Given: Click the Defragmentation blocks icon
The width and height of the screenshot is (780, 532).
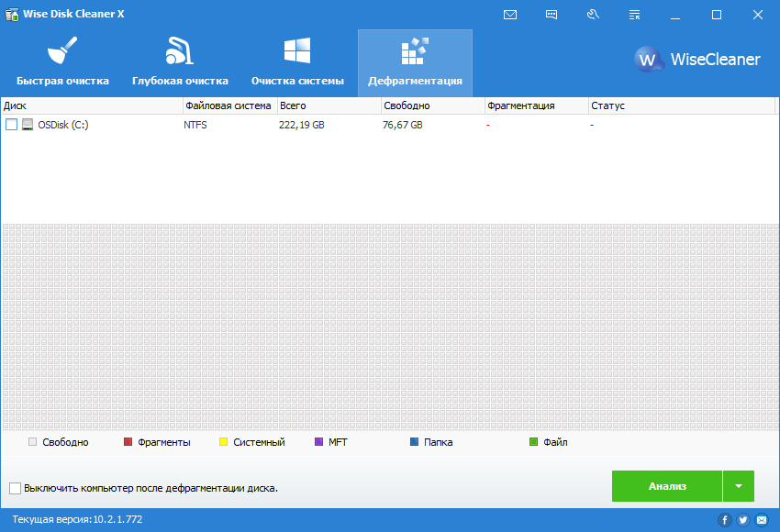Looking at the screenshot, I should click(415, 50).
